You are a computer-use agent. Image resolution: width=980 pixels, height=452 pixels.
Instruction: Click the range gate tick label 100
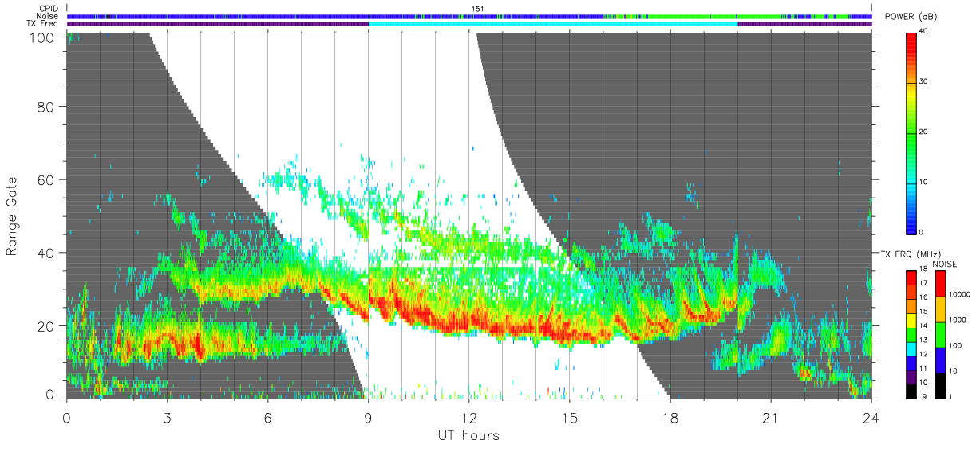40,37
